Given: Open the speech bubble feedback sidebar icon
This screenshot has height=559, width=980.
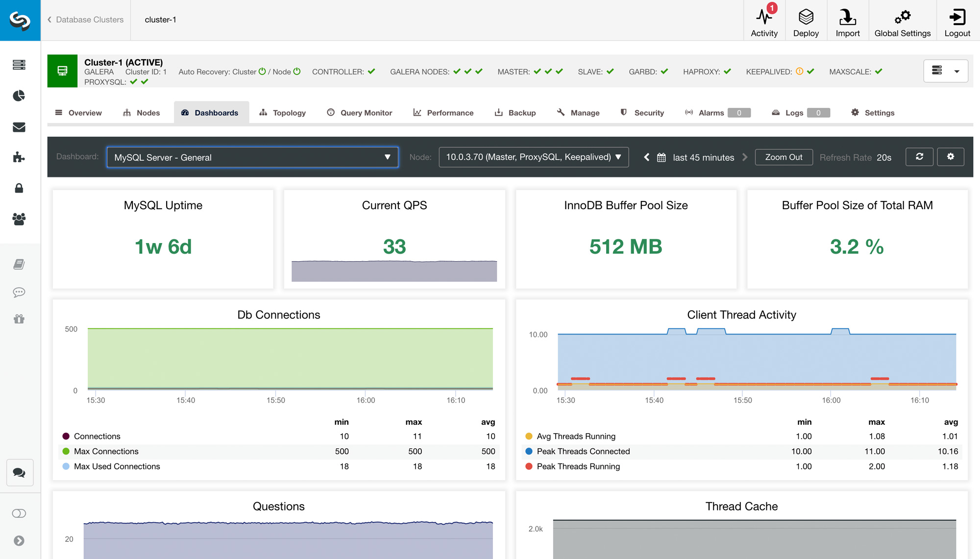Looking at the screenshot, I should (x=19, y=292).
